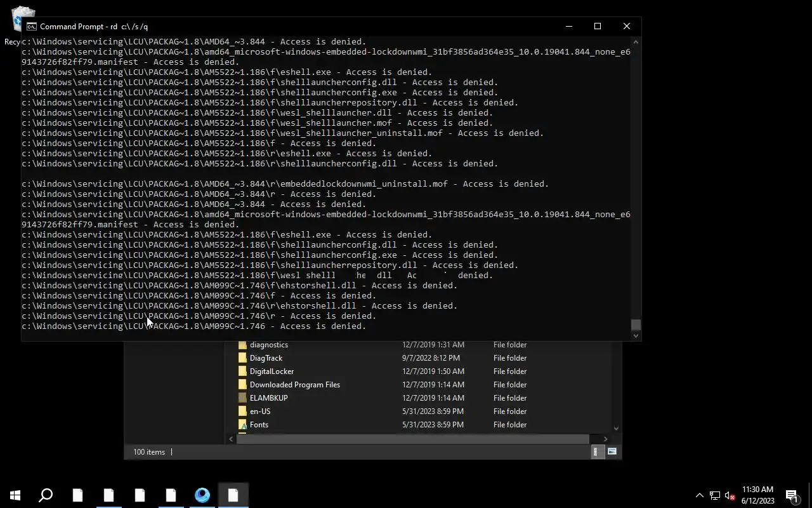Viewport: 812px width, 508px height.
Task: Click the 100 items status bar text
Action: (x=149, y=452)
